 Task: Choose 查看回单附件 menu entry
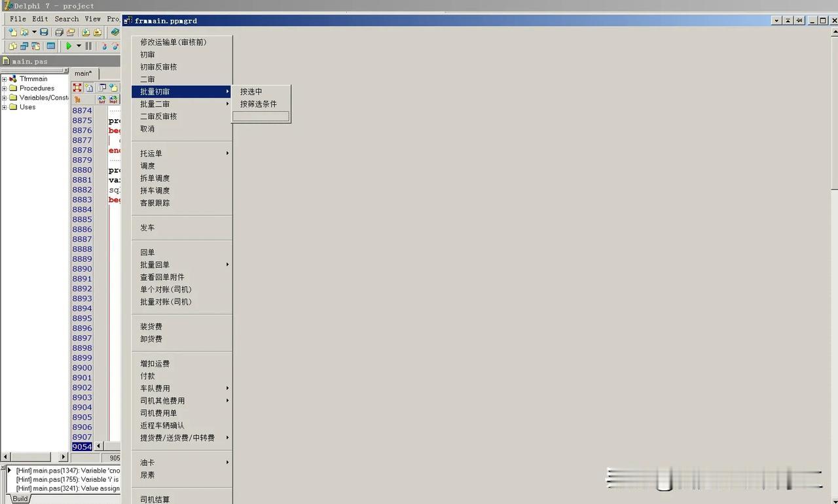[182, 277]
